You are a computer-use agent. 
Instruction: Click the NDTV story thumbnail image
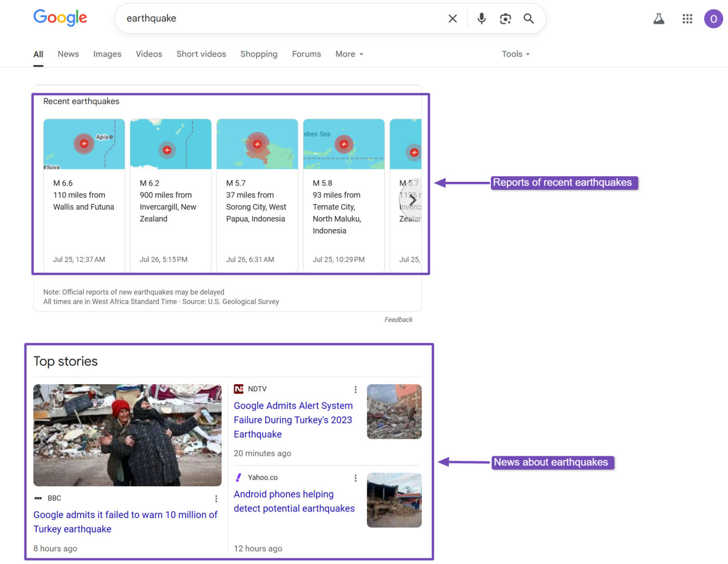[394, 412]
